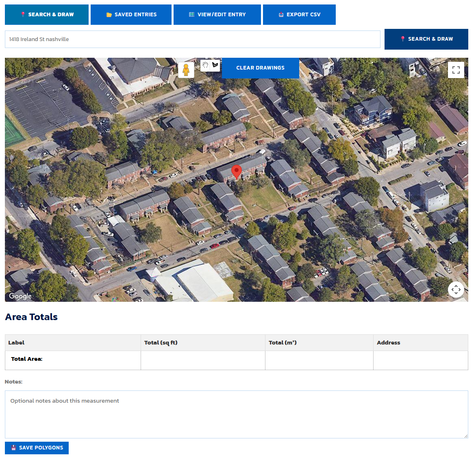This screenshot has height=460, width=476.
Task: Open the Saved Entries tab
Action: point(131,15)
